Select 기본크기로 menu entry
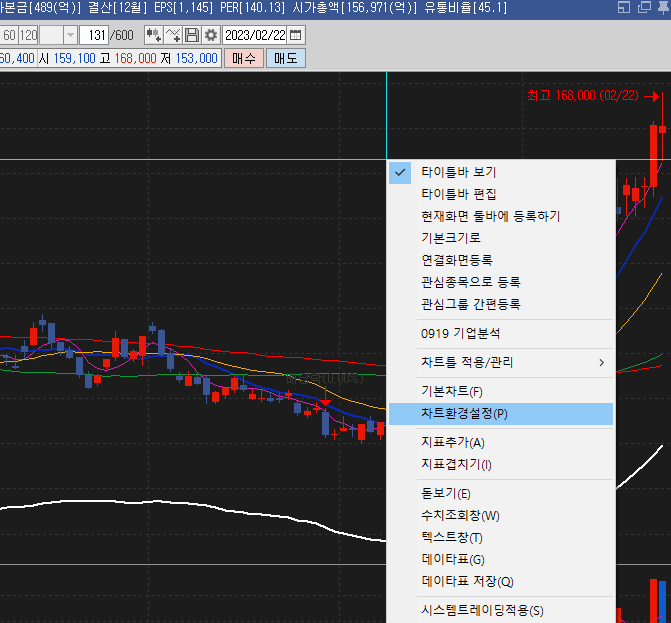This screenshot has height=623, width=671. tap(501, 238)
